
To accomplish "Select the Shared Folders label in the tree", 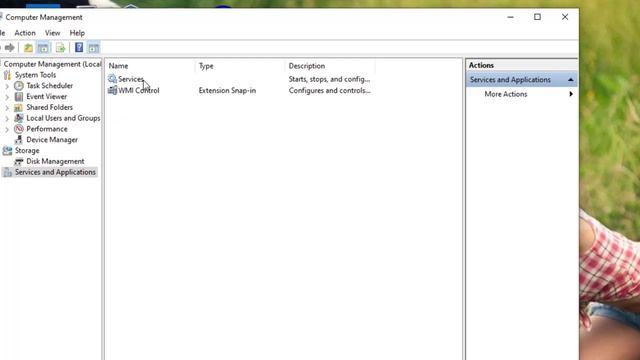I will tap(49, 107).
